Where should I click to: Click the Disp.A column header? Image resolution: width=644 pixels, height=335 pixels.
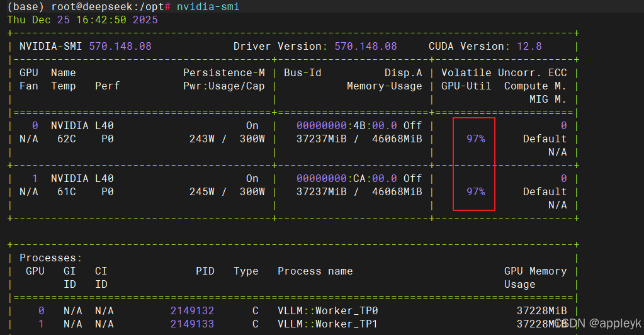click(x=404, y=73)
